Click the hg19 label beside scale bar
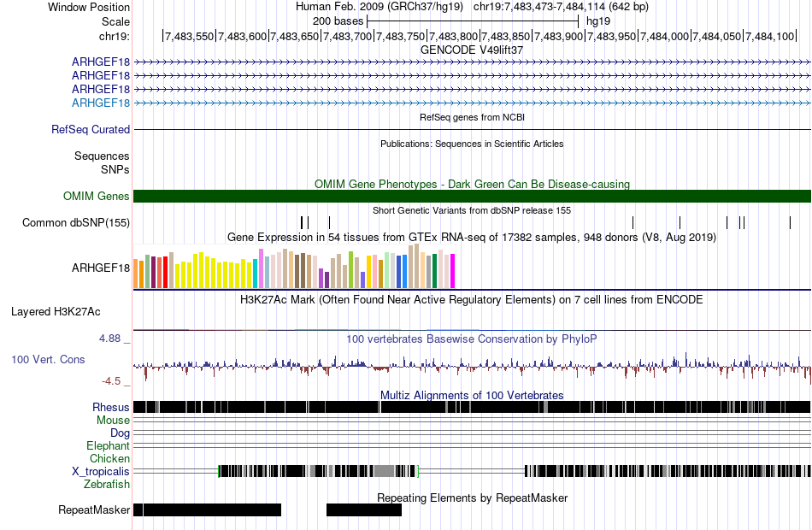The image size is (812, 530). 598,21
